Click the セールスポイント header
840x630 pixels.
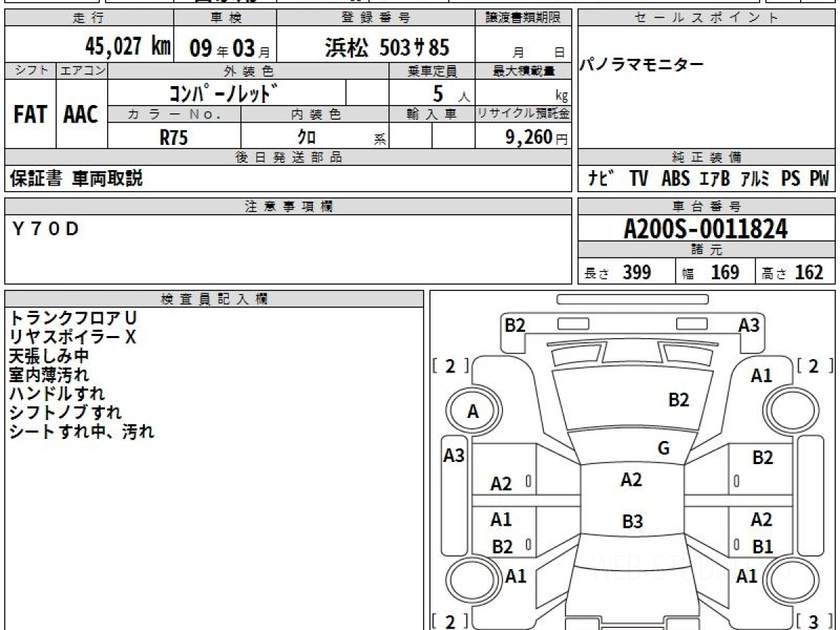click(706, 18)
